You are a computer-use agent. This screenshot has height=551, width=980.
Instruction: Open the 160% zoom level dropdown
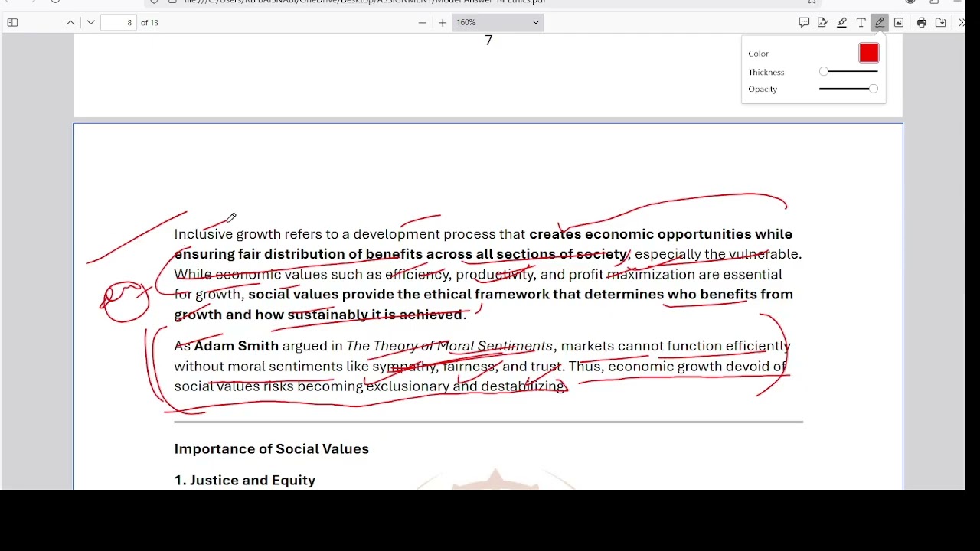click(x=498, y=23)
